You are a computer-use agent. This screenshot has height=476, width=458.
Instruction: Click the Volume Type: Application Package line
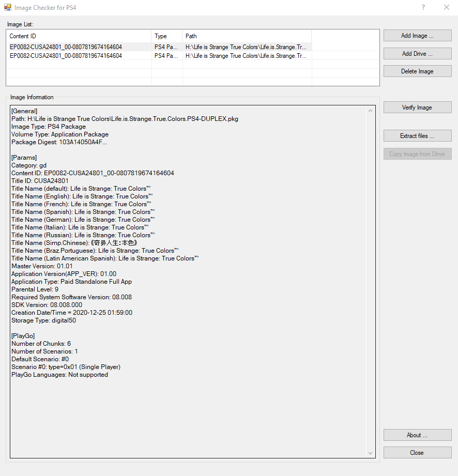pyautogui.click(x=60, y=134)
